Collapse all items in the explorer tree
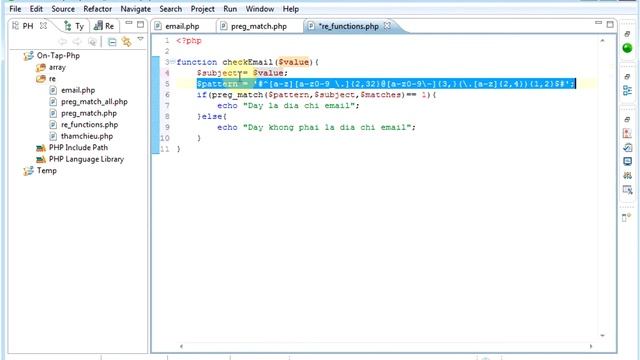This screenshot has width=640, height=360. 112,42
